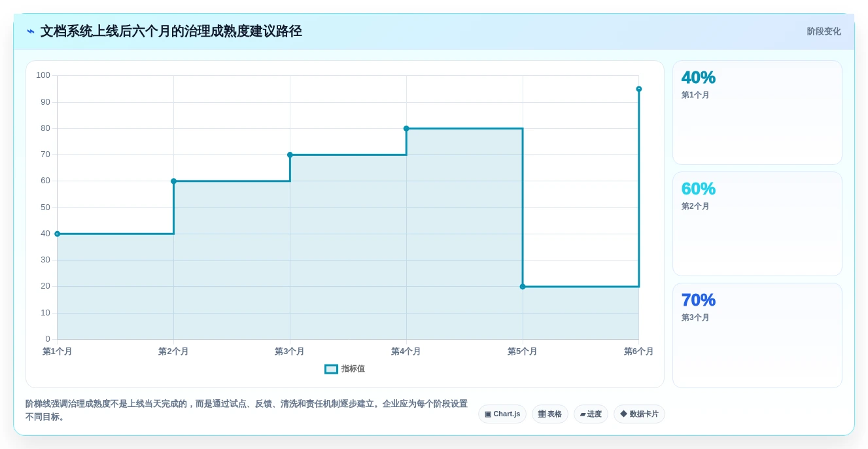
Task: Click the 50 y-axis tick label
Action: (45, 207)
